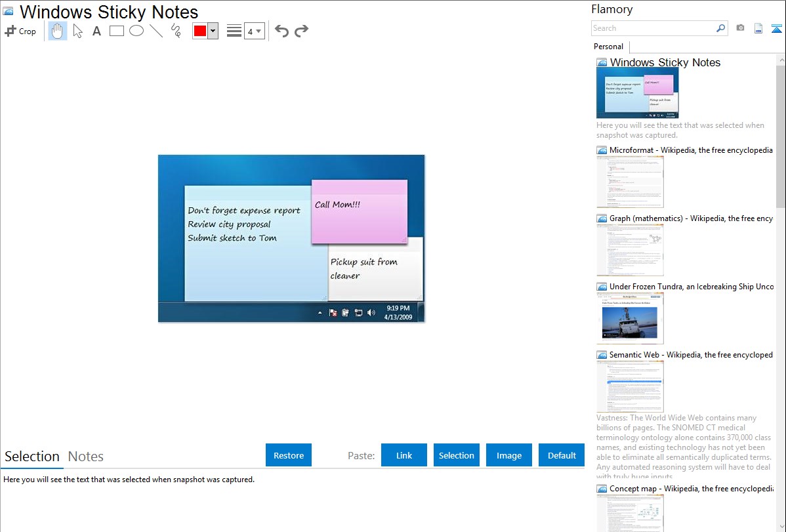The height and width of the screenshot is (532, 786).
Task: Click the Graph (mathematics) - Wikipedia title
Action: pyautogui.click(x=691, y=218)
